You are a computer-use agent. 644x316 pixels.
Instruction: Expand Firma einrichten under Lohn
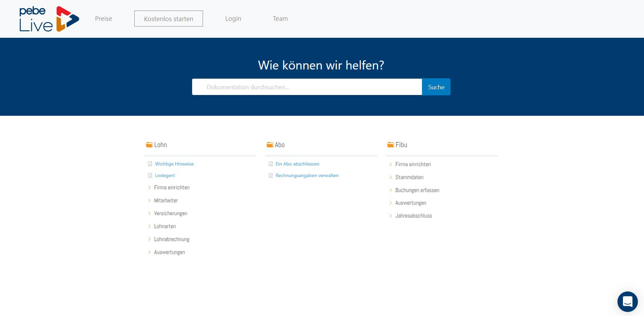tap(172, 188)
